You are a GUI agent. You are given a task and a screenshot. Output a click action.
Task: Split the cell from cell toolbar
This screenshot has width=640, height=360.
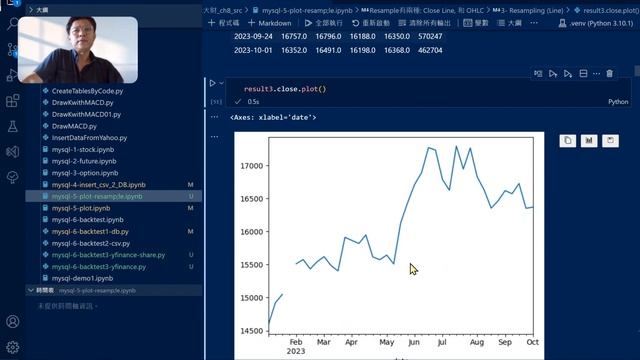[583, 73]
